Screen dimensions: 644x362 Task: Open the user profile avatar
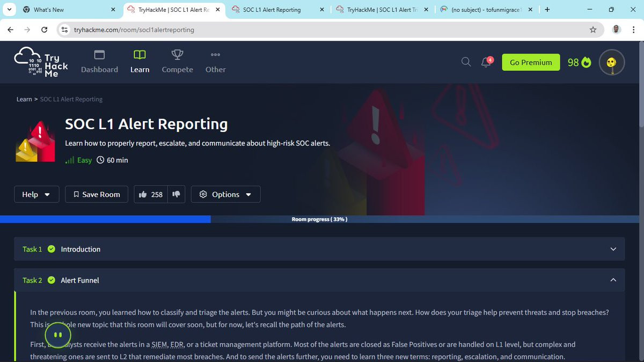pos(611,62)
